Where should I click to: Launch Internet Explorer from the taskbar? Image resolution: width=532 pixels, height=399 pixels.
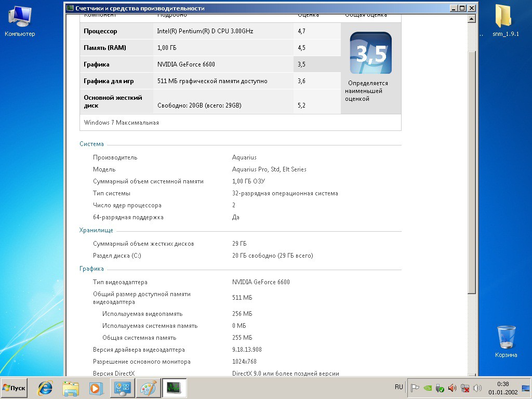pyautogui.click(x=46, y=388)
